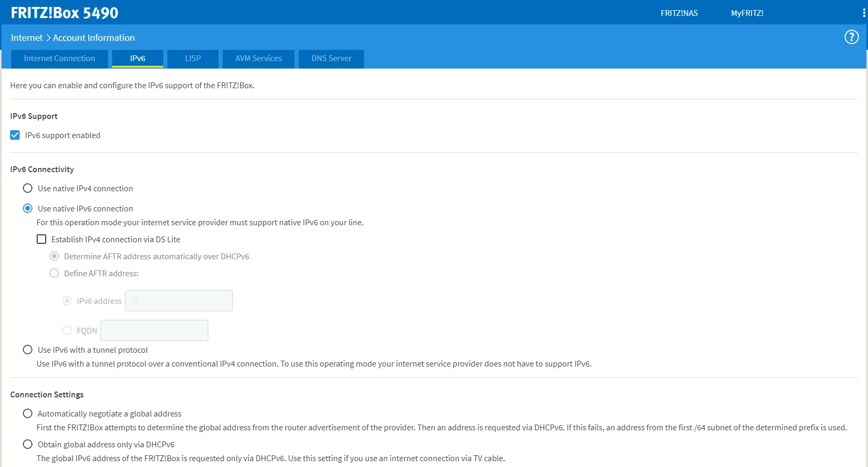Go to the Internet breadcrumb
Image resolution: width=868 pixels, height=467 pixels.
(x=27, y=38)
